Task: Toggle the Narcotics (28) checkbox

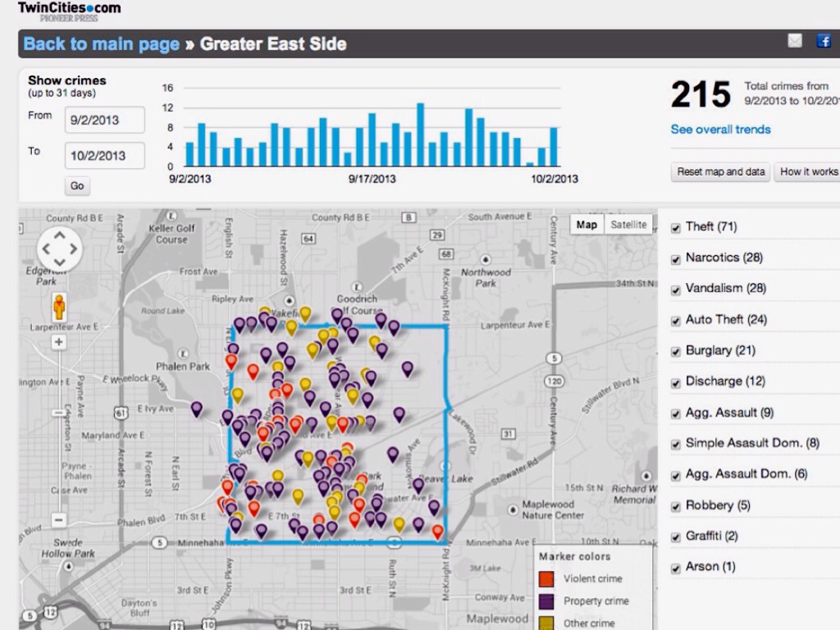Action: click(x=676, y=258)
